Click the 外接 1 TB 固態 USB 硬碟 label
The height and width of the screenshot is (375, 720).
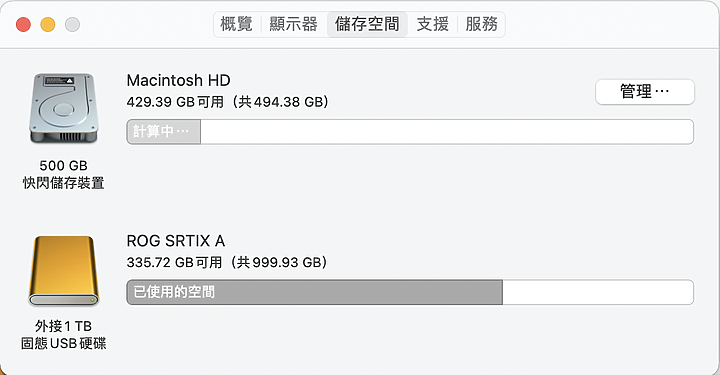point(63,335)
